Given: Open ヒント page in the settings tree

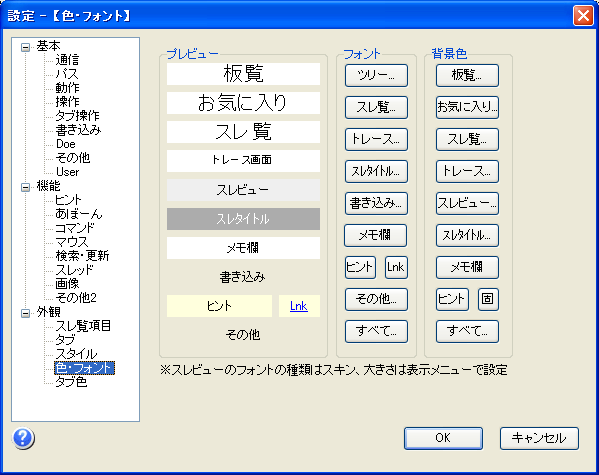Looking at the screenshot, I should (x=68, y=200).
